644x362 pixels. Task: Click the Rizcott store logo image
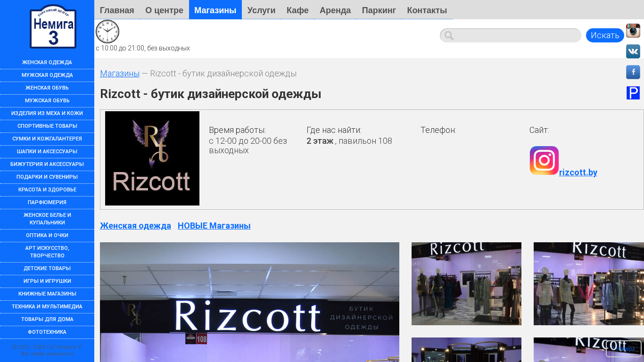click(x=152, y=158)
